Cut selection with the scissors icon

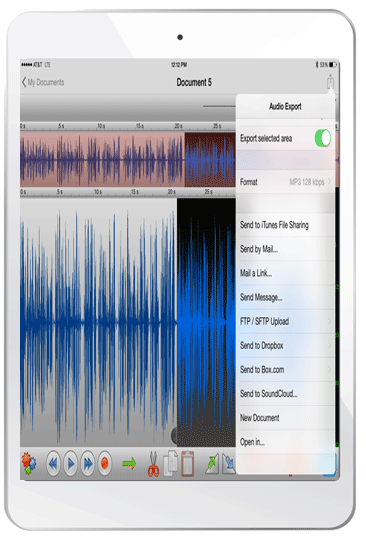[153, 464]
